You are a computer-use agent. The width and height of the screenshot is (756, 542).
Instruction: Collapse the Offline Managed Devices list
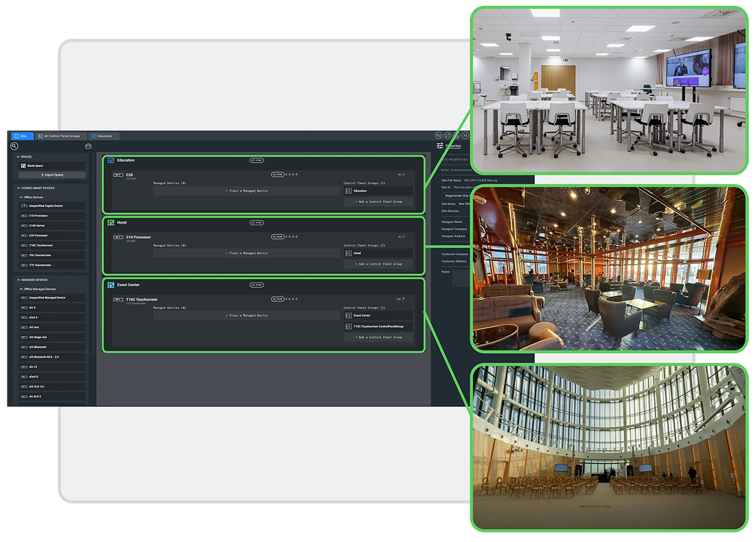pyautogui.click(x=21, y=289)
